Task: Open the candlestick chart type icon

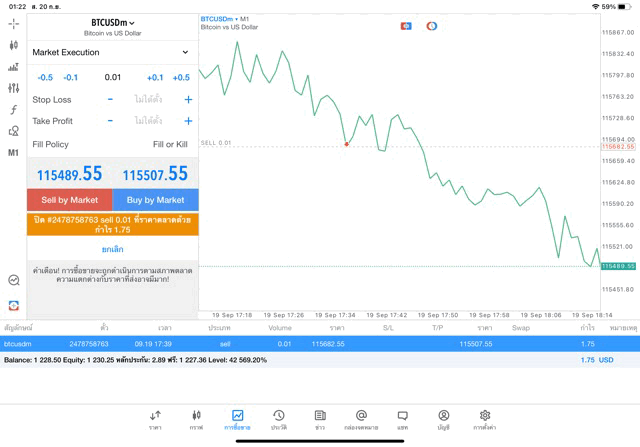Action: (x=13, y=45)
